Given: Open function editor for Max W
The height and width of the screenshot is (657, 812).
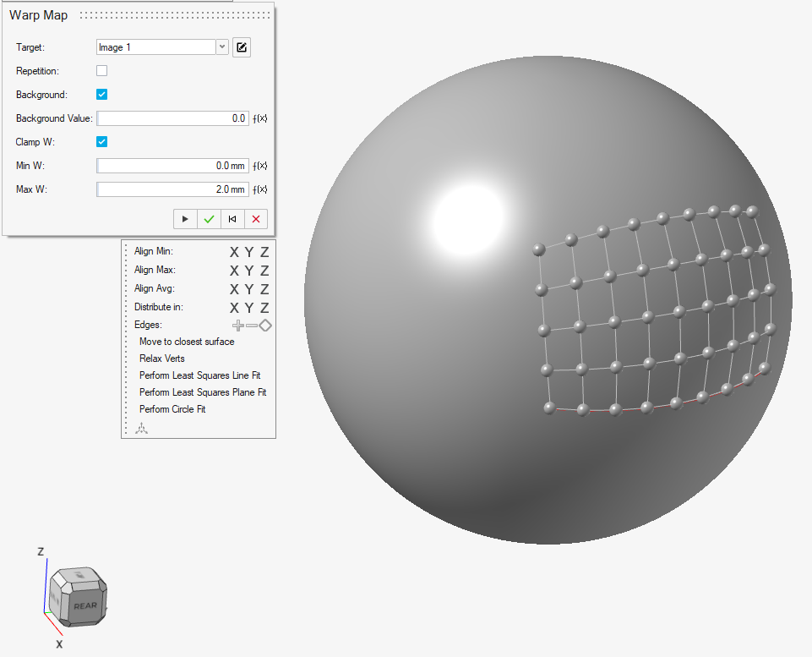Looking at the screenshot, I should coord(261,190).
